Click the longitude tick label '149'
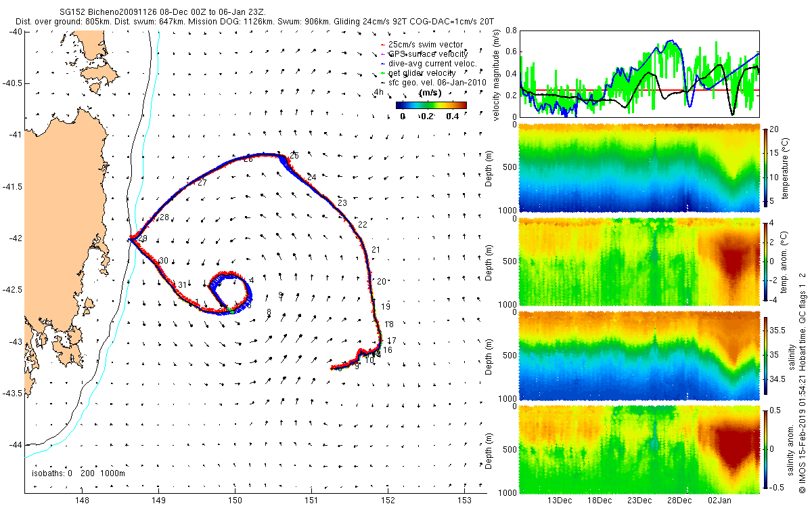The width and height of the screenshot is (812, 508). click(x=158, y=501)
